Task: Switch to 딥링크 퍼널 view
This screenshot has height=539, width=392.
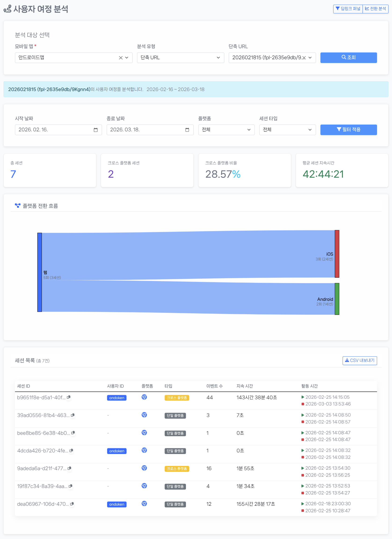Action: click(x=348, y=9)
